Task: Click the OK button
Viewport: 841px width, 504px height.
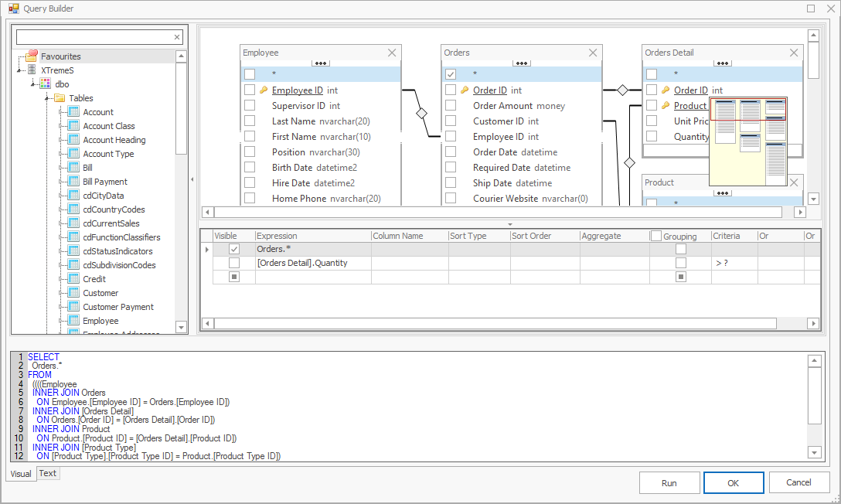Action: coord(734,483)
